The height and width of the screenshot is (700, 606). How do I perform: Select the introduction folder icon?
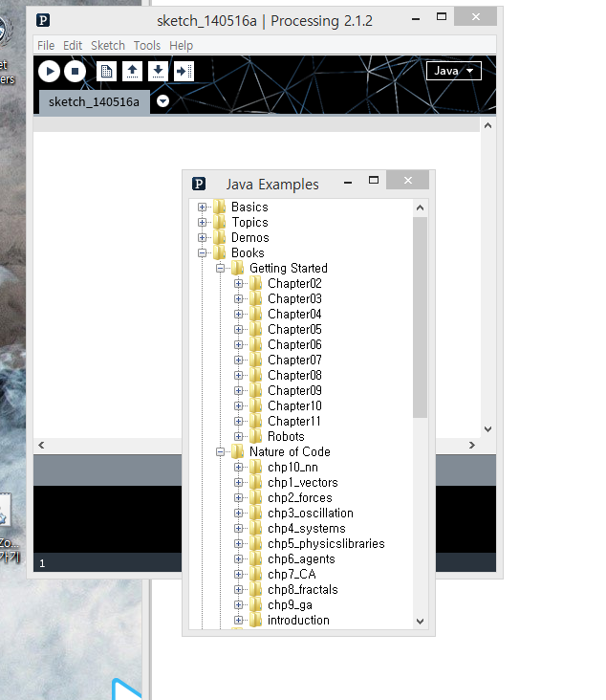pyautogui.click(x=256, y=620)
